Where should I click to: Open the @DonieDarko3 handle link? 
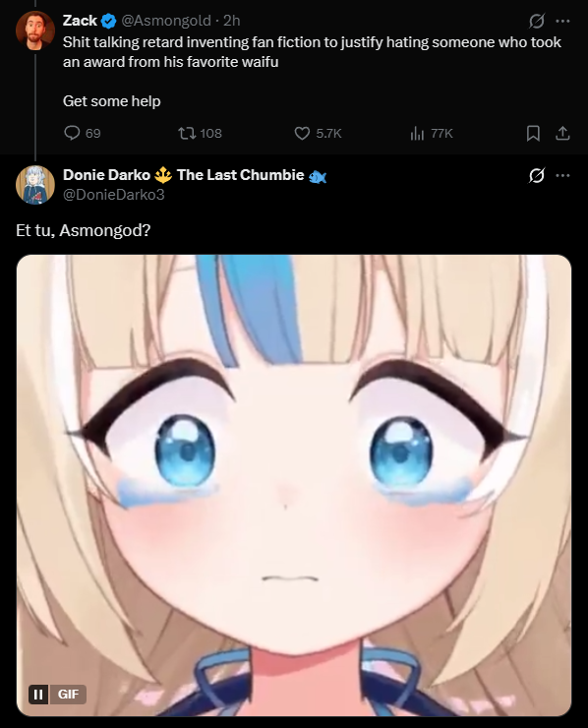click(114, 194)
